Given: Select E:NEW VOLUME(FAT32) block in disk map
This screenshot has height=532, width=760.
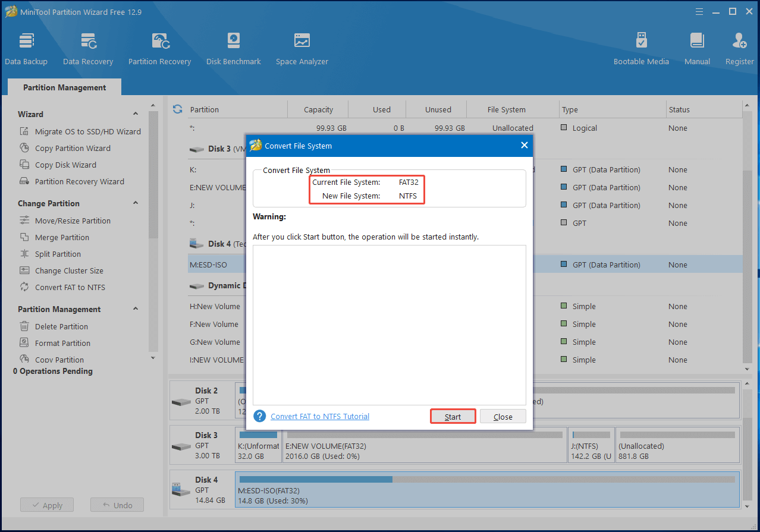Looking at the screenshot, I should click(425, 444).
